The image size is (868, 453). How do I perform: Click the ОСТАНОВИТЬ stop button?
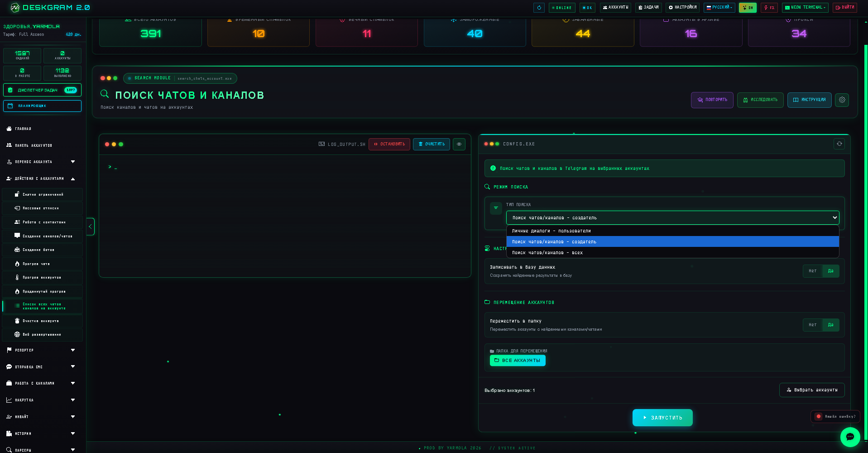(x=389, y=144)
